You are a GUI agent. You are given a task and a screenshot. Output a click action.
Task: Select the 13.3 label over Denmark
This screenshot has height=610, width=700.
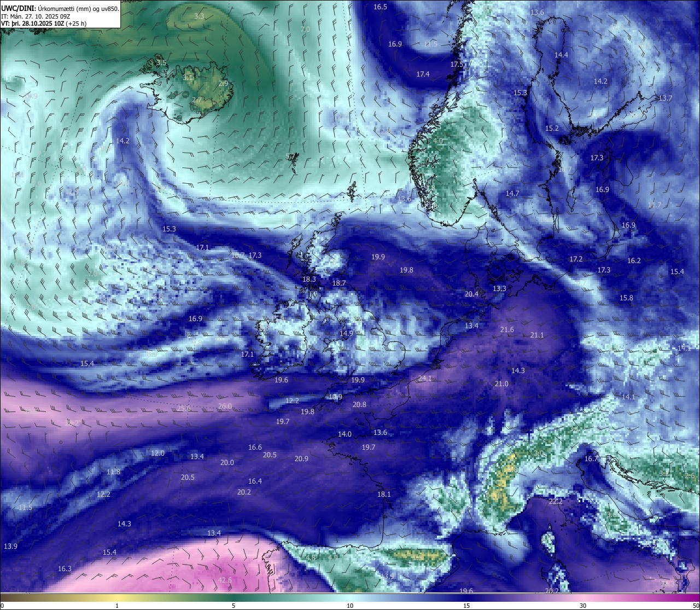499,288
